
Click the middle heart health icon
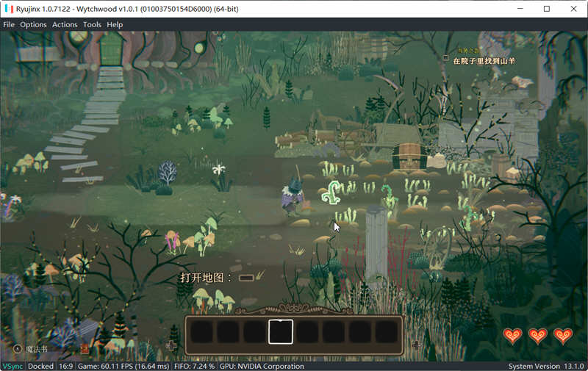coord(537,336)
